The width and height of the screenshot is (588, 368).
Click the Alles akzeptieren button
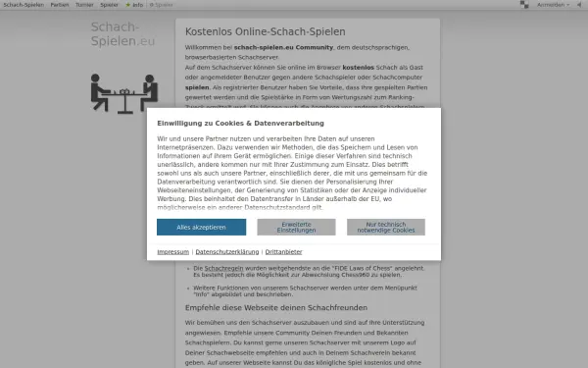tap(201, 228)
